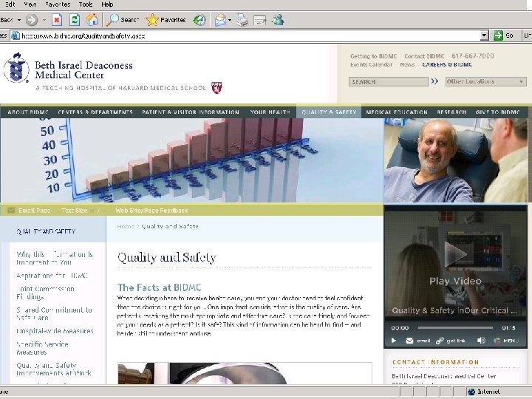The width and height of the screenshot is (532, 399).
Task: Print the page with the printer icon
Action: point(242,21)
